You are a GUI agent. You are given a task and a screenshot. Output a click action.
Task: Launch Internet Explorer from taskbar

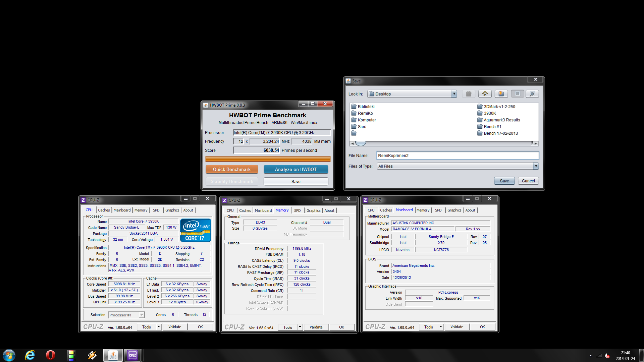30,355
